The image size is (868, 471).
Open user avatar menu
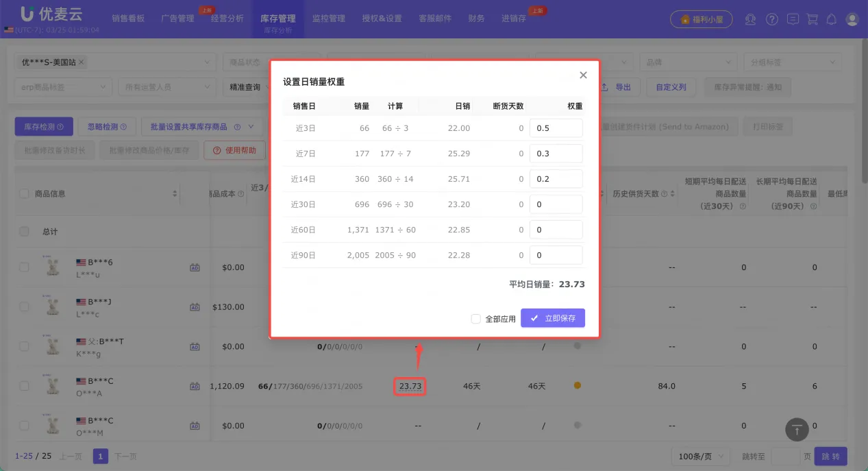852,19
